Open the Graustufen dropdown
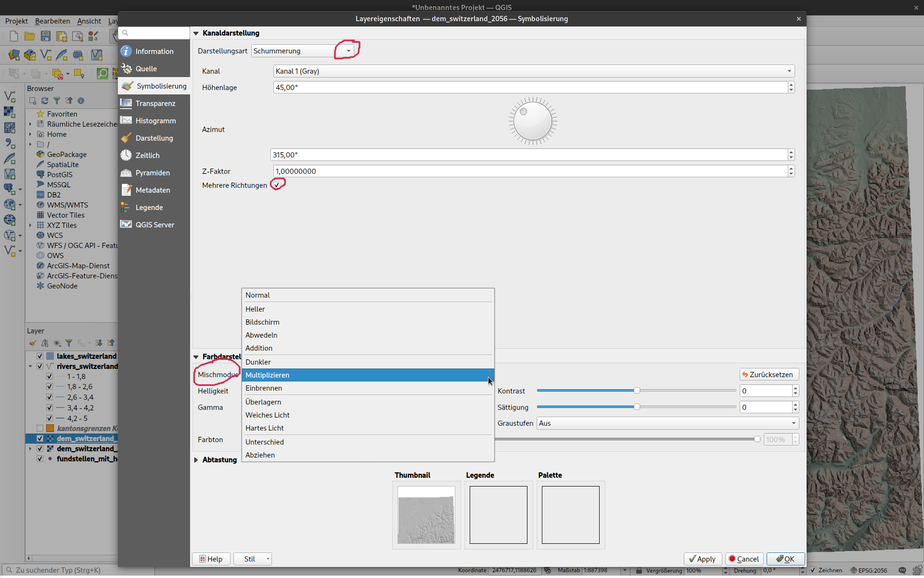The width and height of the screenshot is (924, 578). [667, 423]
